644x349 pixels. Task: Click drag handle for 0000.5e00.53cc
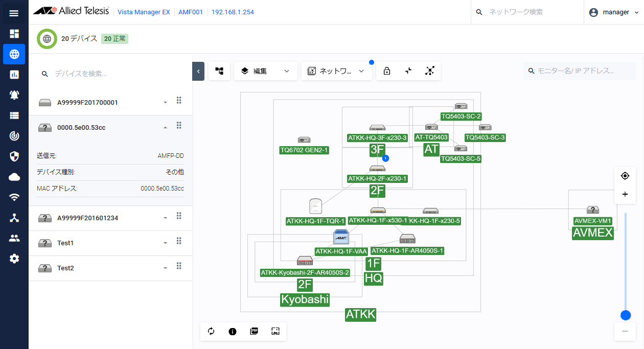(x=179, y=126)
